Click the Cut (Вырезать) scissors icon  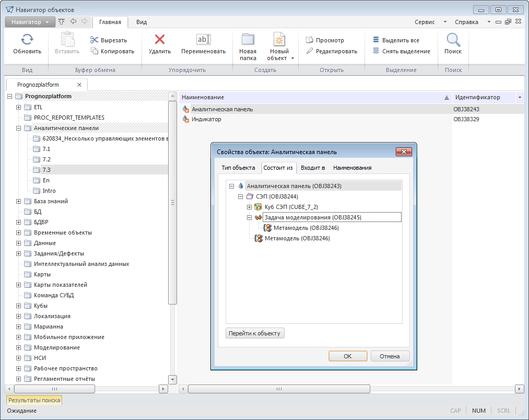[x=94, y=40]
